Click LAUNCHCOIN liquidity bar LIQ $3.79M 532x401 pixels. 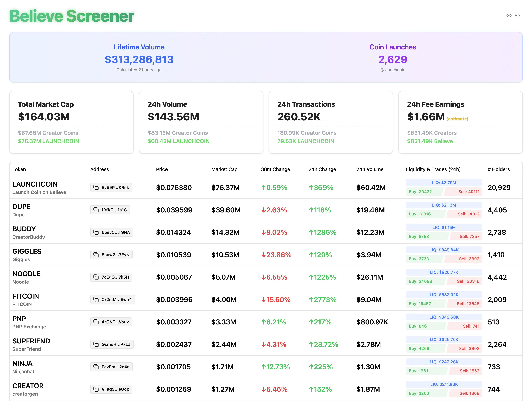pyautogui.click(x=444, y=183)
